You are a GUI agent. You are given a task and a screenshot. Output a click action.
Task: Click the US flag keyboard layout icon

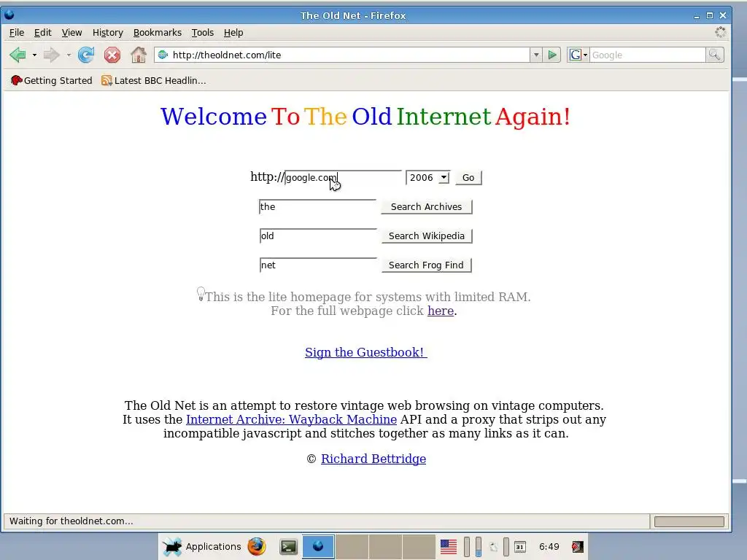(449, 547)
